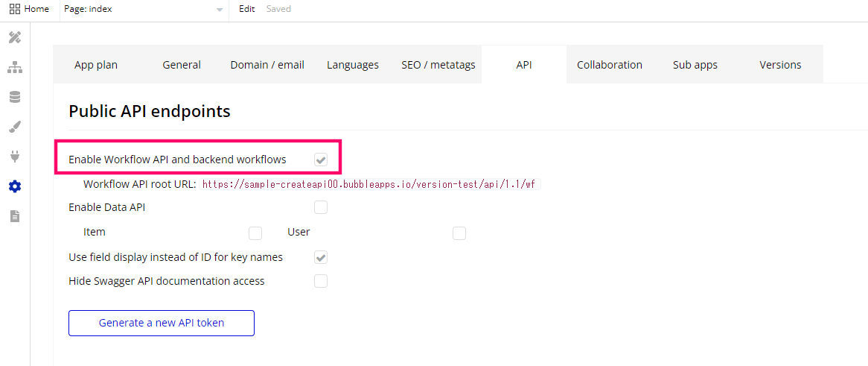Check Hide Swagger API documentation access
The image size is (868, 366).
tap(321, 281)
